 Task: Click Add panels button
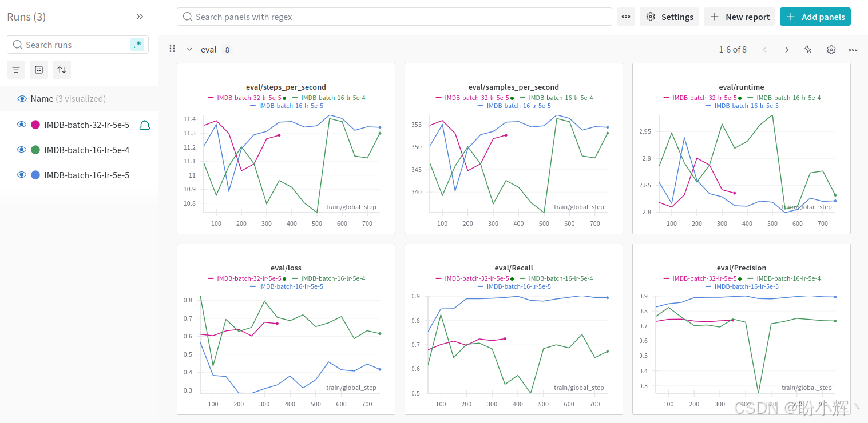(x=815, y=17)
